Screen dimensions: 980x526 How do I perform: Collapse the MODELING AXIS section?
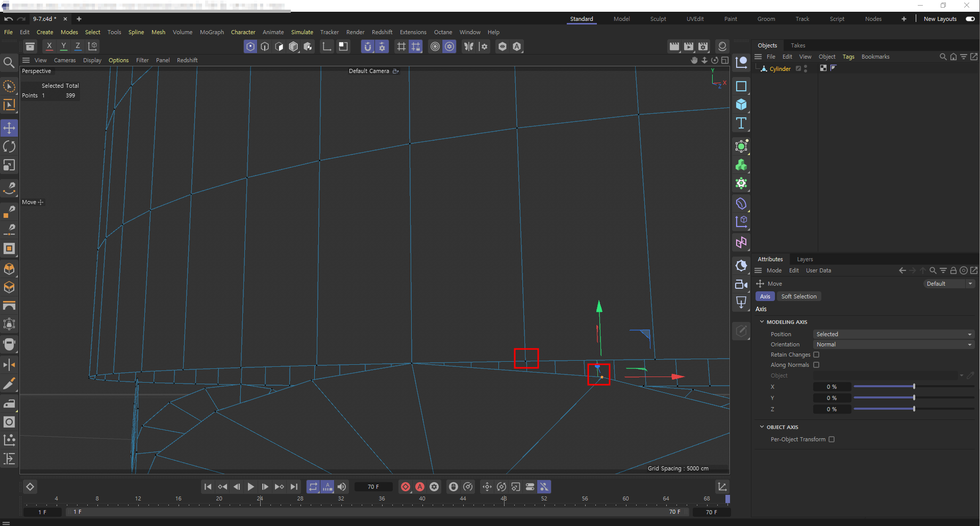pos(762,322)
